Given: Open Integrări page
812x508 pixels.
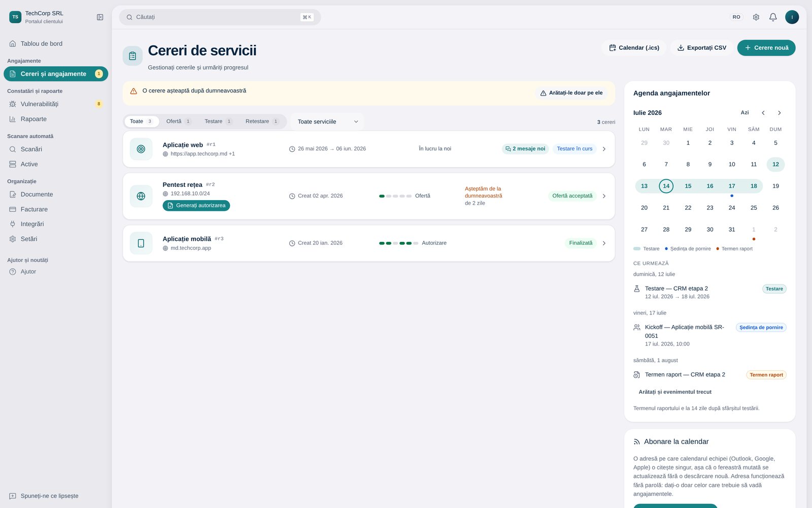Looking at the screenshot, I should tap(56, 224).
